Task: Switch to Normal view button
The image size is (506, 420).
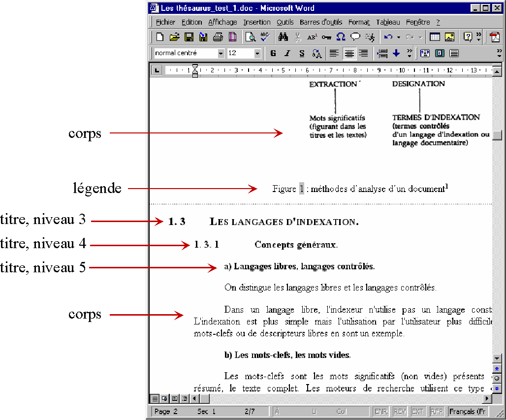Action: [x=155, y=399]
